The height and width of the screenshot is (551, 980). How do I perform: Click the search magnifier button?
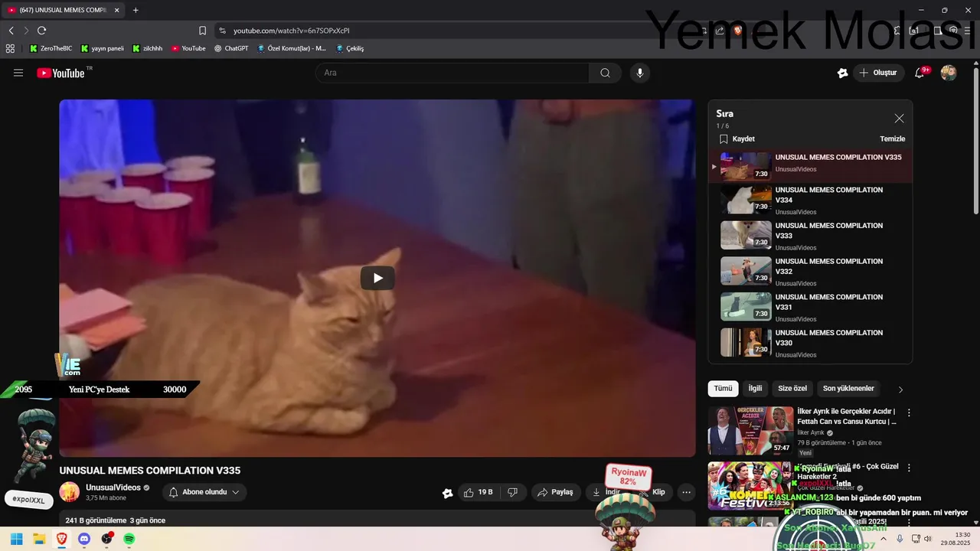606,73
